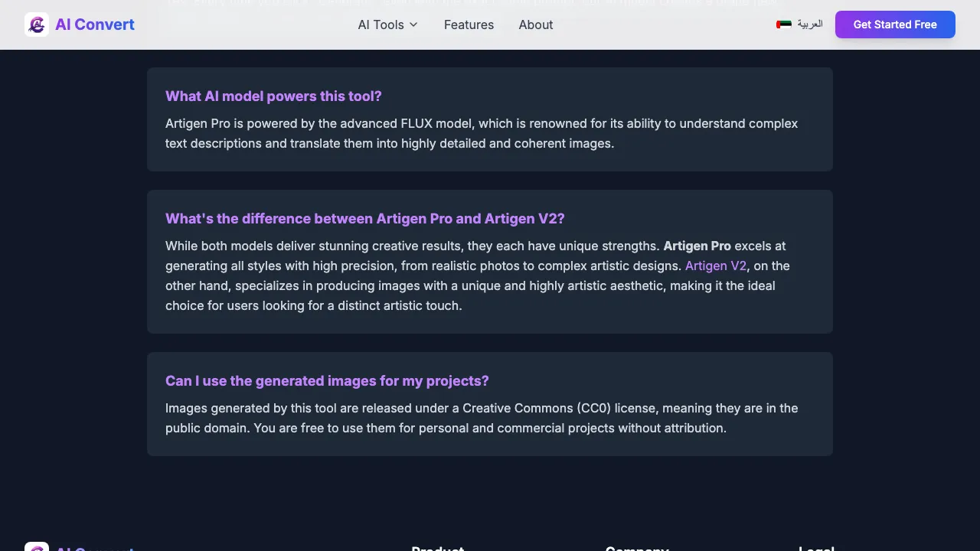Click the AI Convert logo icon in header
Screen dimensions: 980x551
coord(37,24)
